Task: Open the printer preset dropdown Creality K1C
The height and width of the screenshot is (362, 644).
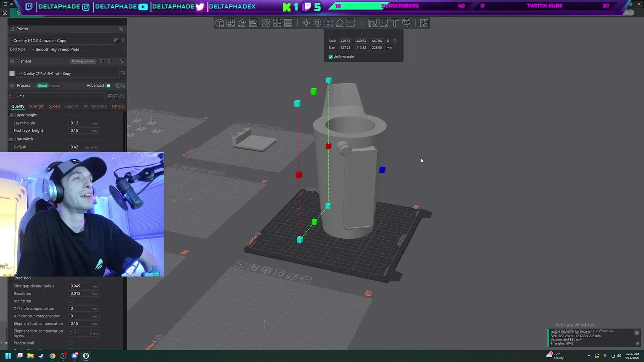Action: pos(60,40)
